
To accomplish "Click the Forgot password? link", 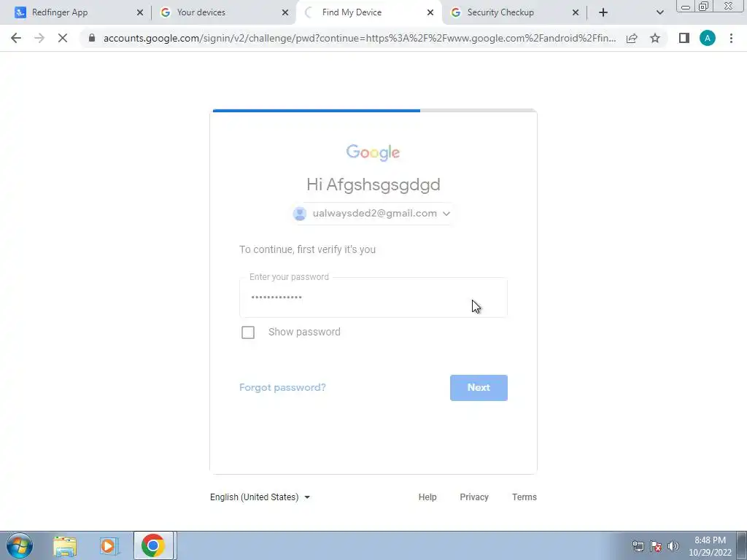I will pos(282,388).
